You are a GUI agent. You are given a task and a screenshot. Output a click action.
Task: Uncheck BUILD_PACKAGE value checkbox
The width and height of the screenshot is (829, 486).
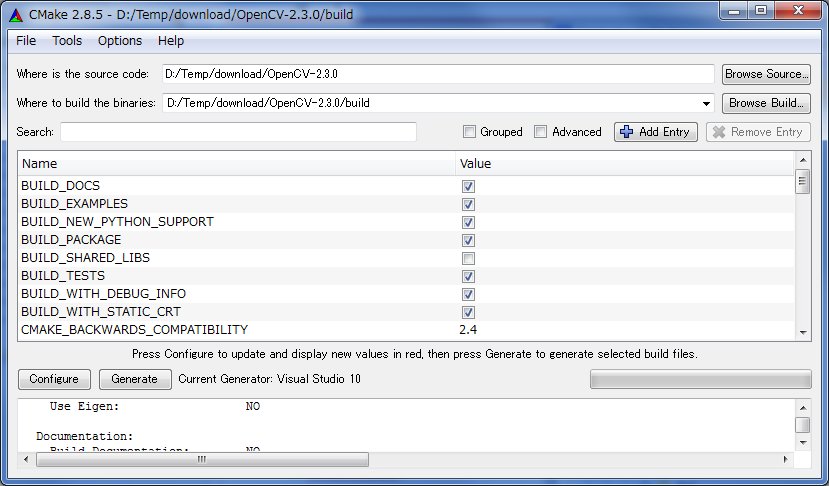tap(468, 240)
